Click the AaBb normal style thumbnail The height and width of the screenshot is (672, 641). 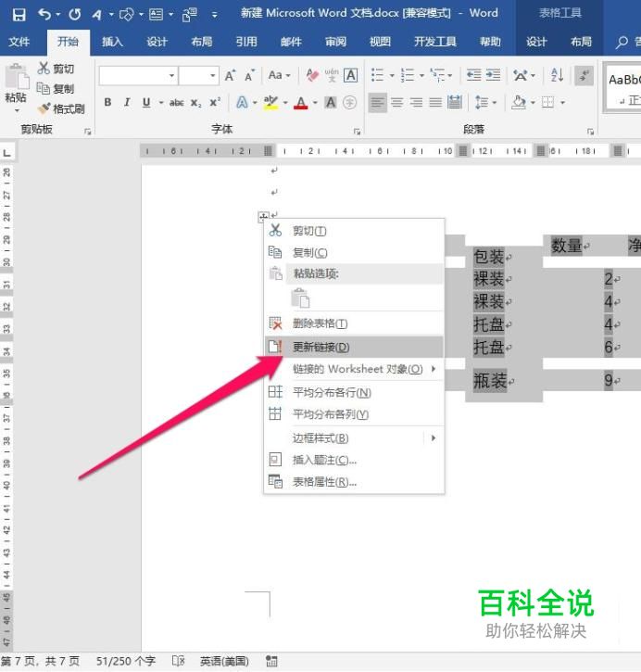[x=624, y=88]
